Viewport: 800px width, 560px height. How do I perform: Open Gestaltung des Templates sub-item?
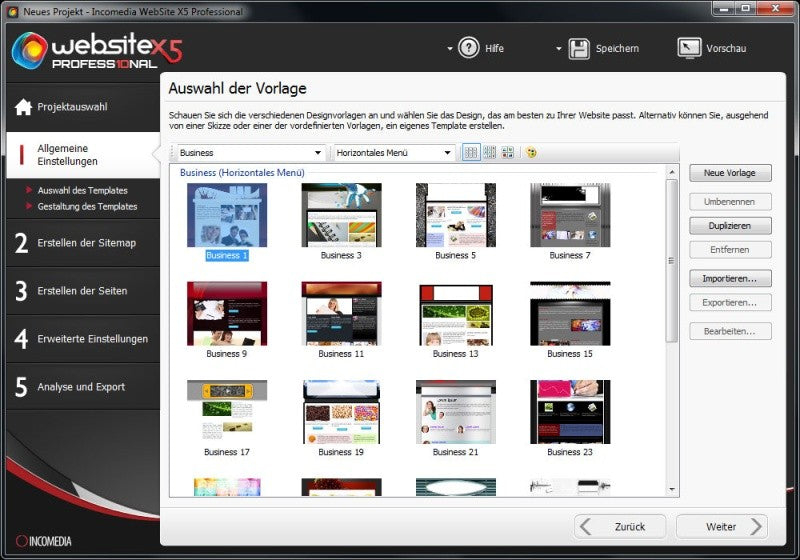(x=87, y=207)
